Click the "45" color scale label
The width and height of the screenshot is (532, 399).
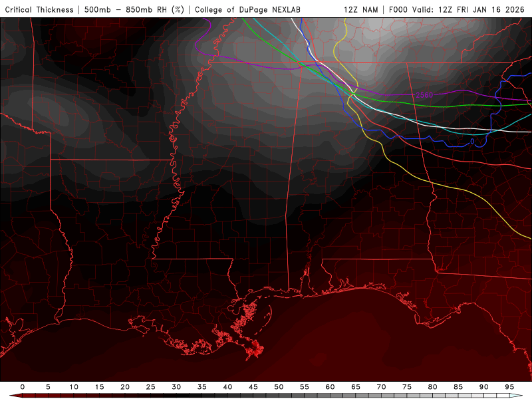coord(253,387)
